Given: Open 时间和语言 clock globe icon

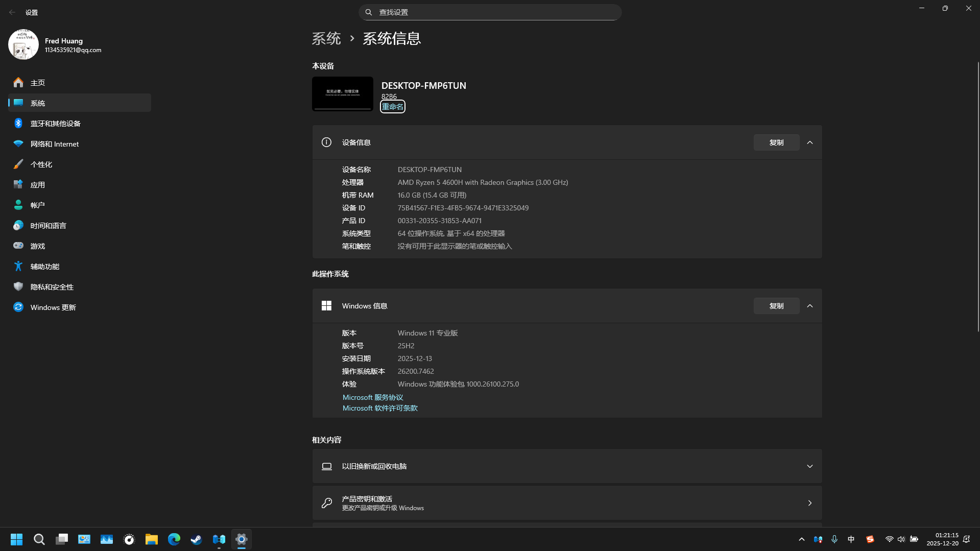Looking at the screenshot, I should [18, 225].
